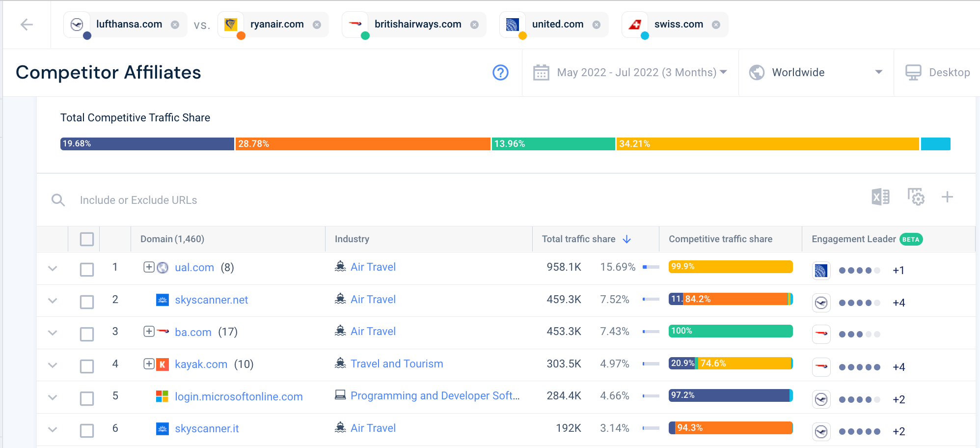Viewport: 980px width, 448px height.
Task: Check the checkbox for ual.com row
Action: [x=87, y=269]
